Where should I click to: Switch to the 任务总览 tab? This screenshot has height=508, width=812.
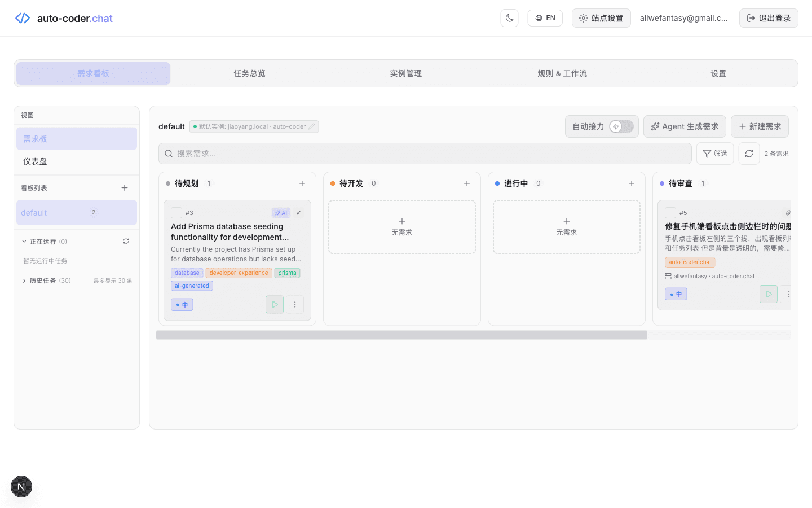click(249, 73)
